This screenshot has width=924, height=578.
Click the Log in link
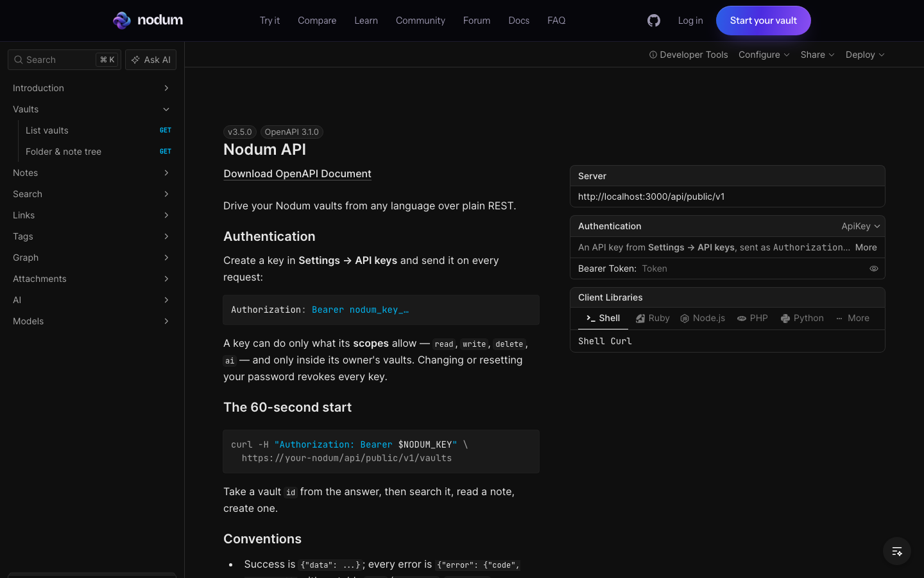click(690, 21)
